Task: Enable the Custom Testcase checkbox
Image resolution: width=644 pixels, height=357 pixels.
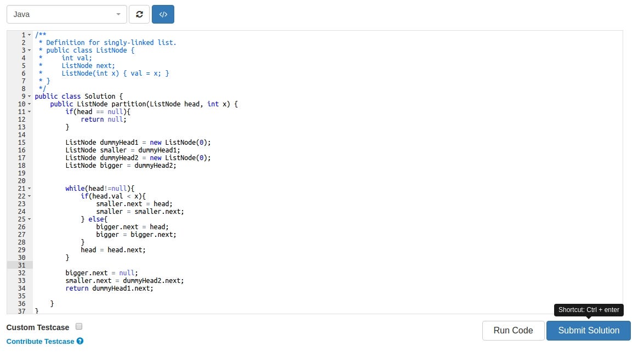Action: [x=79, y=326]
